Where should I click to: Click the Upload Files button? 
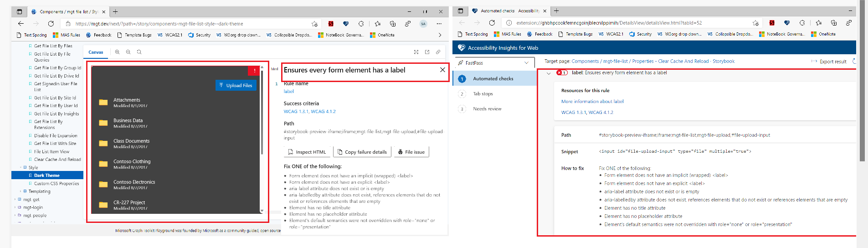coord(236,85)
